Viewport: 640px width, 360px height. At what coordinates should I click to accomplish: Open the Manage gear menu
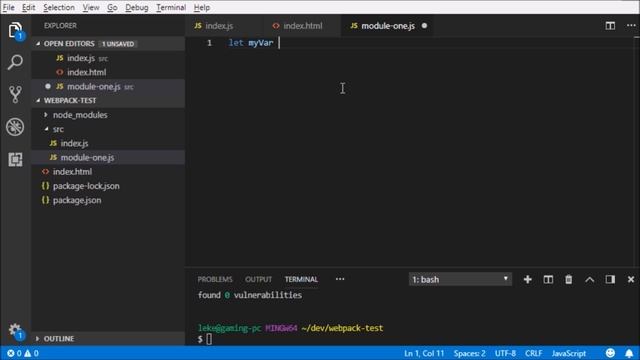(16, 331)
